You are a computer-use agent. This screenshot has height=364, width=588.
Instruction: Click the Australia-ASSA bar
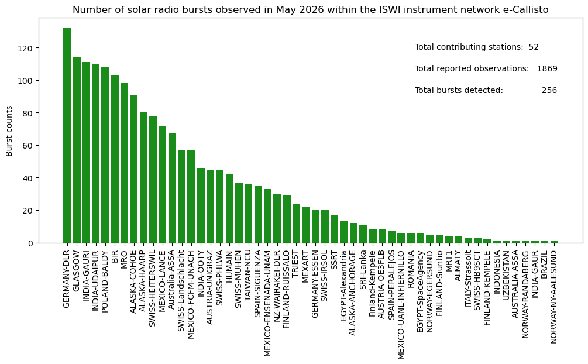[172, 188]
